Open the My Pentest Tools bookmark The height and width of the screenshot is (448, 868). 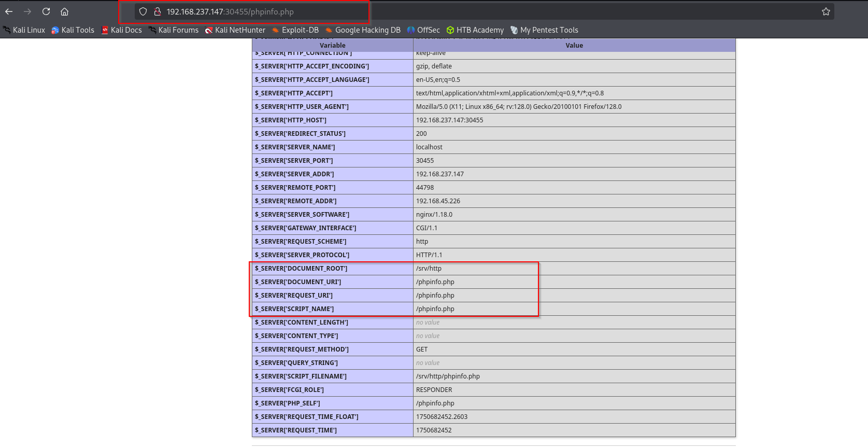(544, 30)
